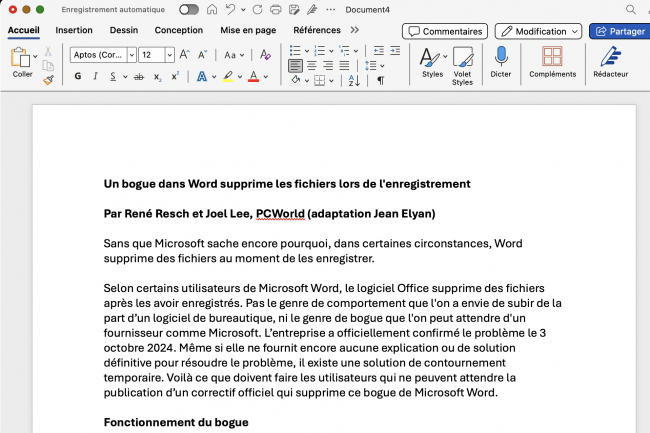Viewport: 650px width, 433px height.
Task: Open the Conception tab
Action: tap(179, 30)
